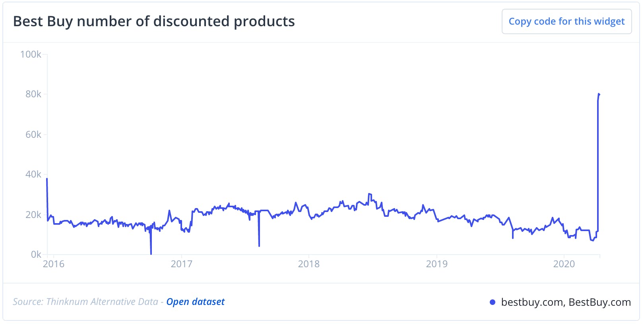The height and width of the screenshot is (324, 644).
Task: Click the 100k y-axis label
Action: click(31, 54)
